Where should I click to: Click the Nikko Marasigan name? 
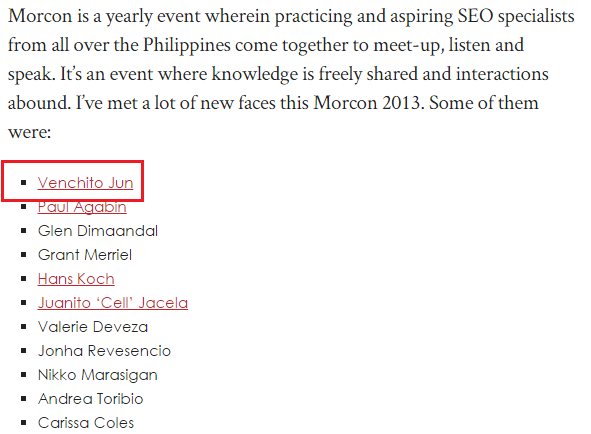[98, 375]
